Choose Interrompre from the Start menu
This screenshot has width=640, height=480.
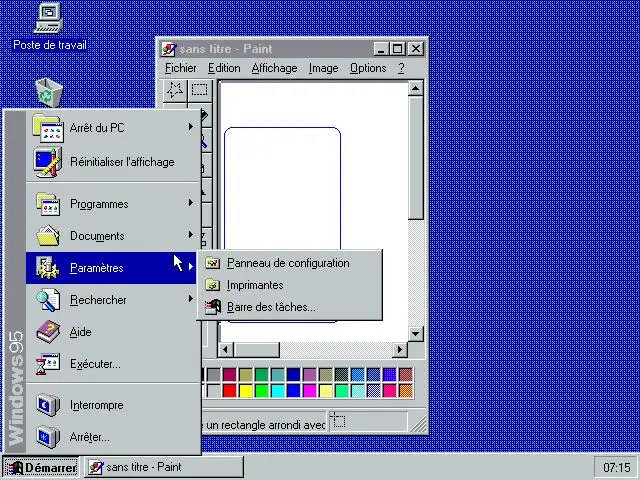(x=113, y=405)
